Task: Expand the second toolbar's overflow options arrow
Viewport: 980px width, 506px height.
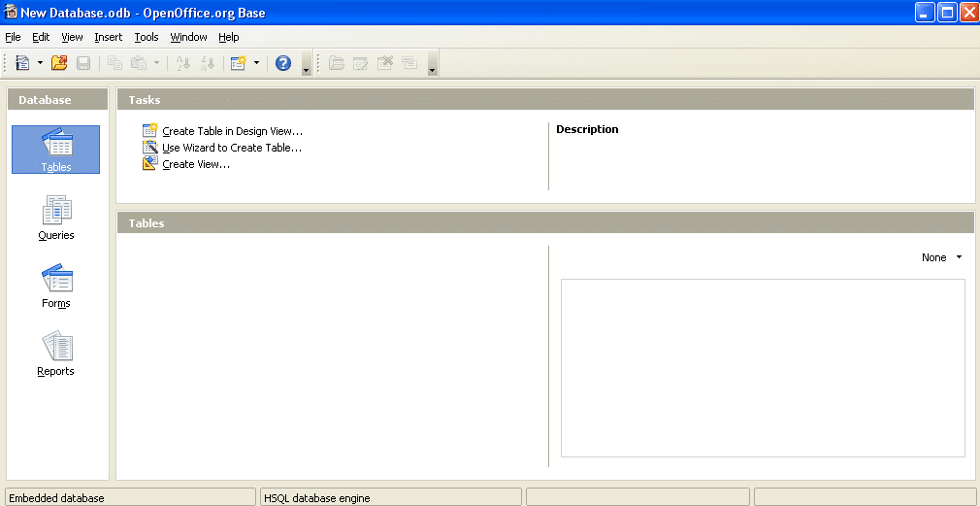Action: pyautogui.click(x=433, y=63)
